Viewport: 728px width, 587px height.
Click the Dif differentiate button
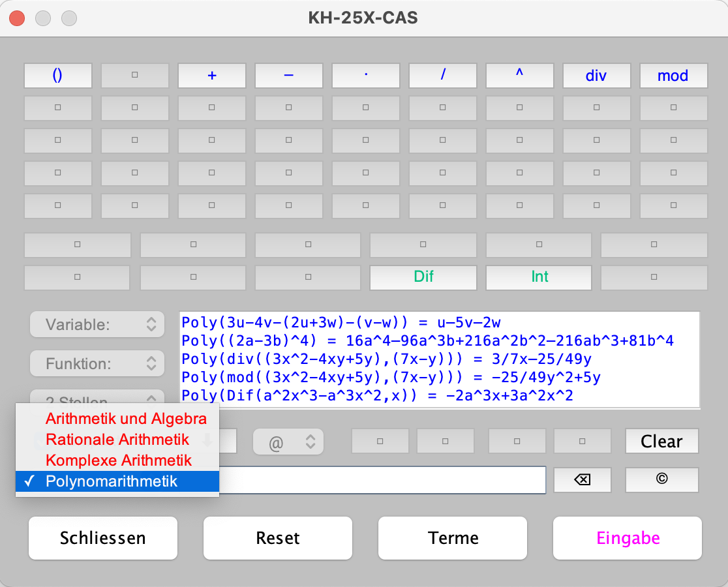point(423,277)
